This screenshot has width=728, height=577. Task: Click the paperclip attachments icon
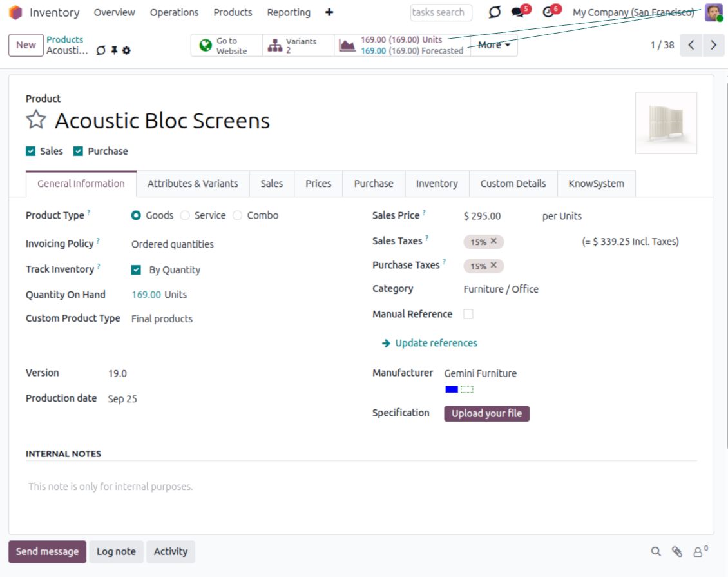[676, 551]
